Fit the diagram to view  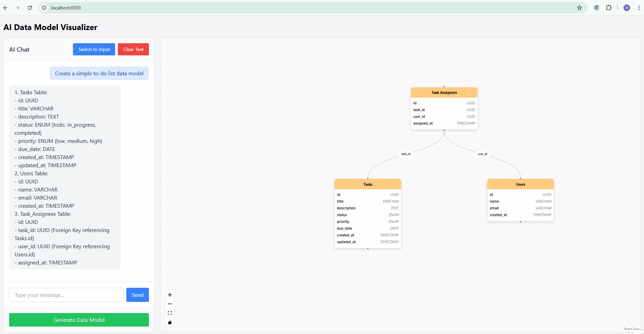coord(170,313)
